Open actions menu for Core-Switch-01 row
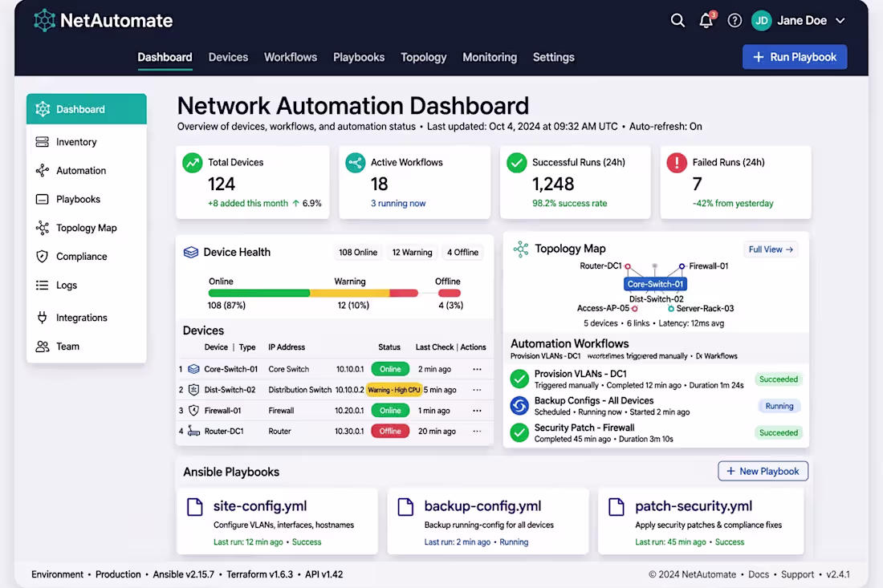 [477, 369]
